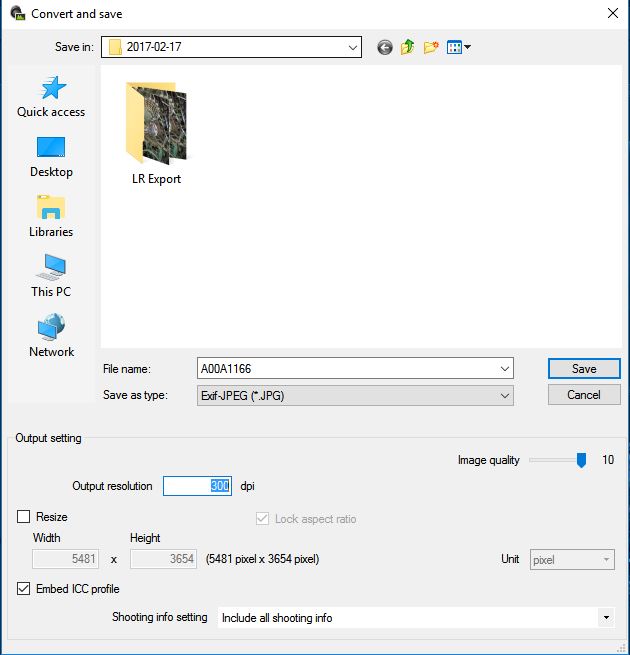Click the Save button

tap(584, 369)
